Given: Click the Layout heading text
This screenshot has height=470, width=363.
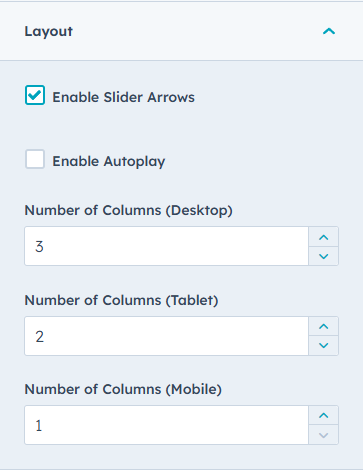Looking at the screenshot, I should (49, 32).
